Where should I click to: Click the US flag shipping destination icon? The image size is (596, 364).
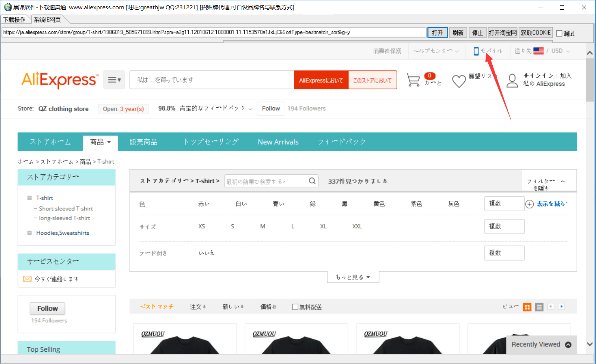click(539, 51)
